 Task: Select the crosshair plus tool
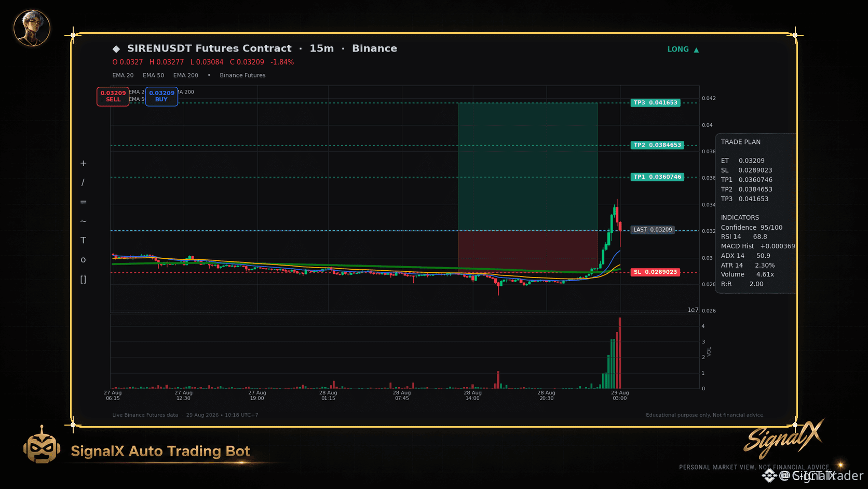click(83, 163)
